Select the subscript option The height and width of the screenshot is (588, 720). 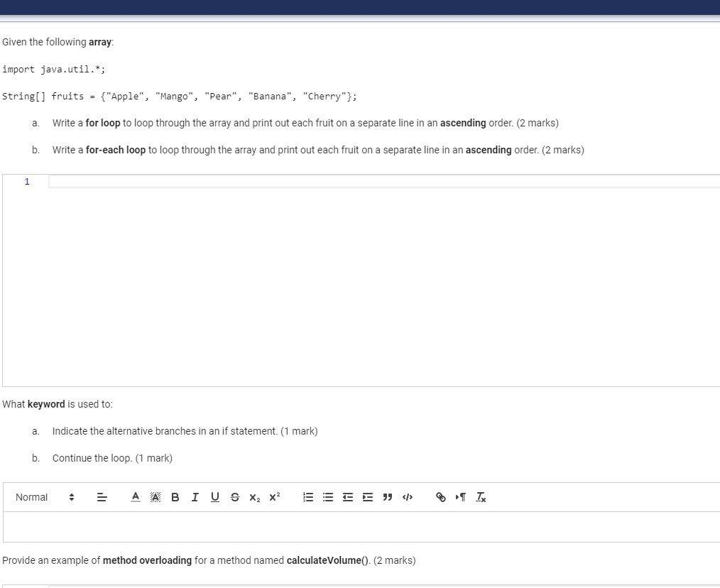(254, 497)
